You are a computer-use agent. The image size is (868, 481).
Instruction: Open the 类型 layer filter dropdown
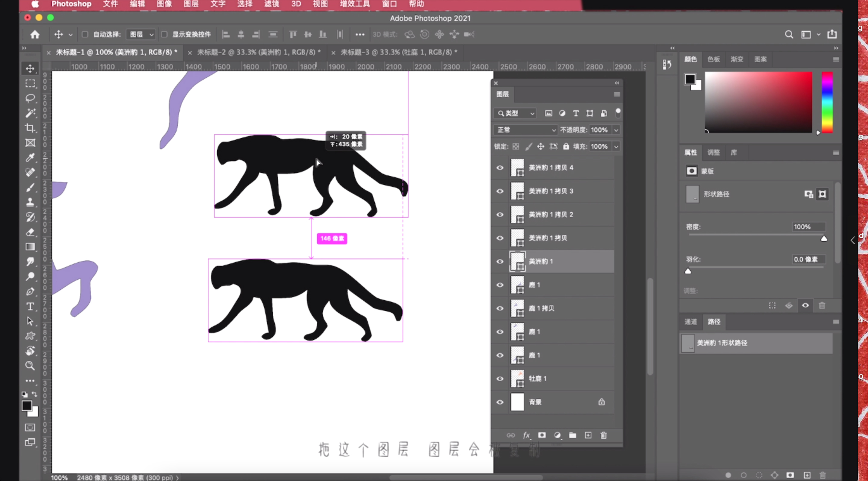(x=515, y=114)
